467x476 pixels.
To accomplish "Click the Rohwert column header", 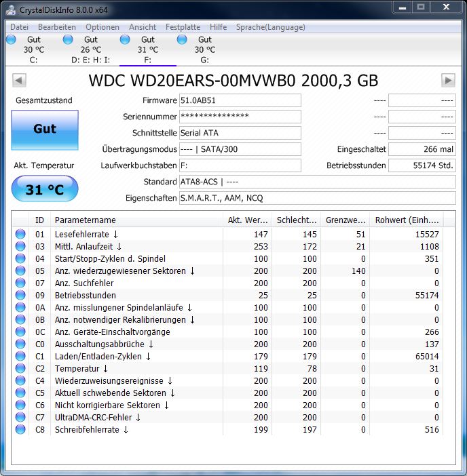I will point(407,220).
